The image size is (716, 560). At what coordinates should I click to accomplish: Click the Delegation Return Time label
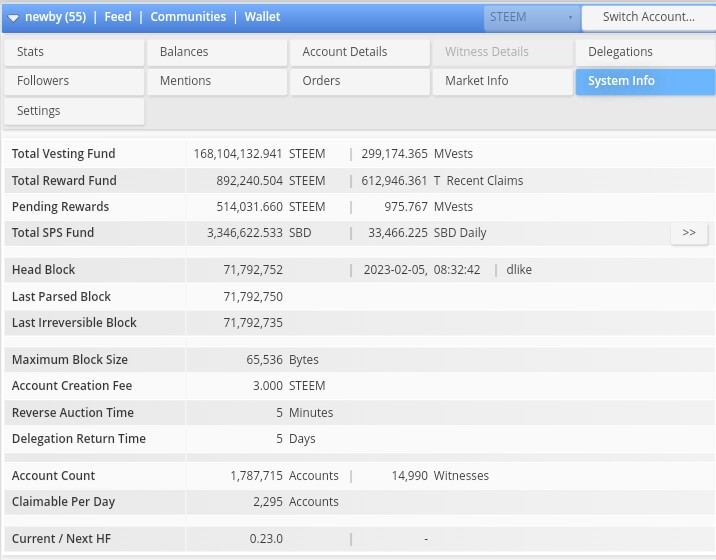pos(79,439)
